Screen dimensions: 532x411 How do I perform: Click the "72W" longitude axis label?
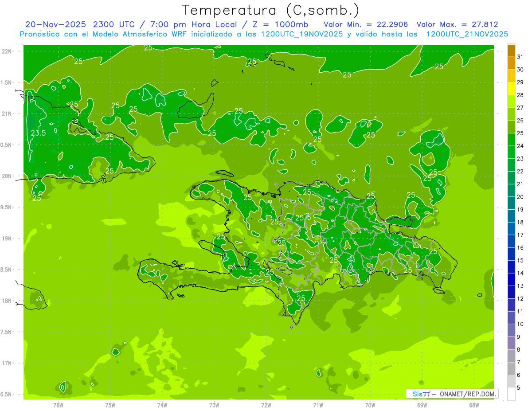[266, 405]
